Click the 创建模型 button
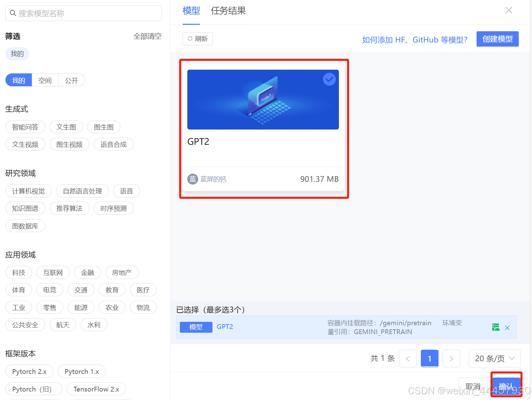This screenshot has width=532, height=400. [498, 39]
